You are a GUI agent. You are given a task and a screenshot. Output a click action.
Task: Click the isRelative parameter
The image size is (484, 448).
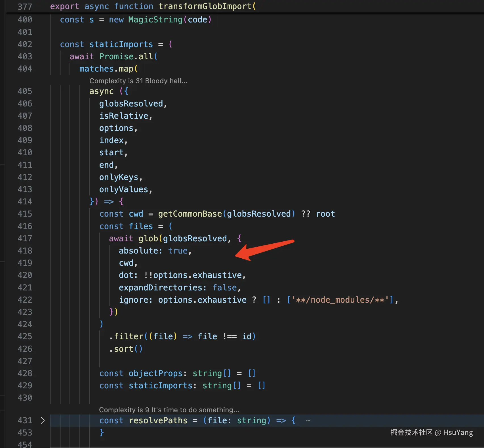pos(124,116)
